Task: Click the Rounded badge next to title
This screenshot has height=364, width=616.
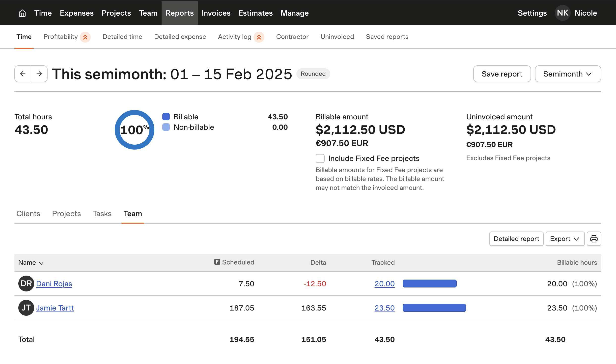Action: click(x=313, y=74)
